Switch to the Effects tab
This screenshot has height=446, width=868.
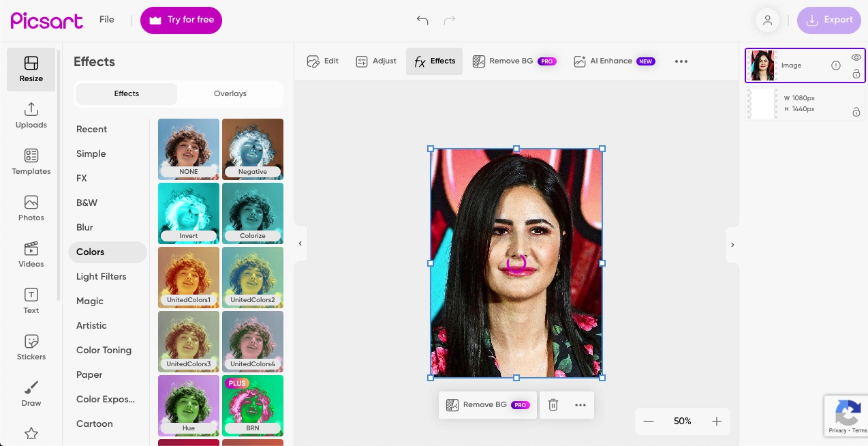[127, 93]
